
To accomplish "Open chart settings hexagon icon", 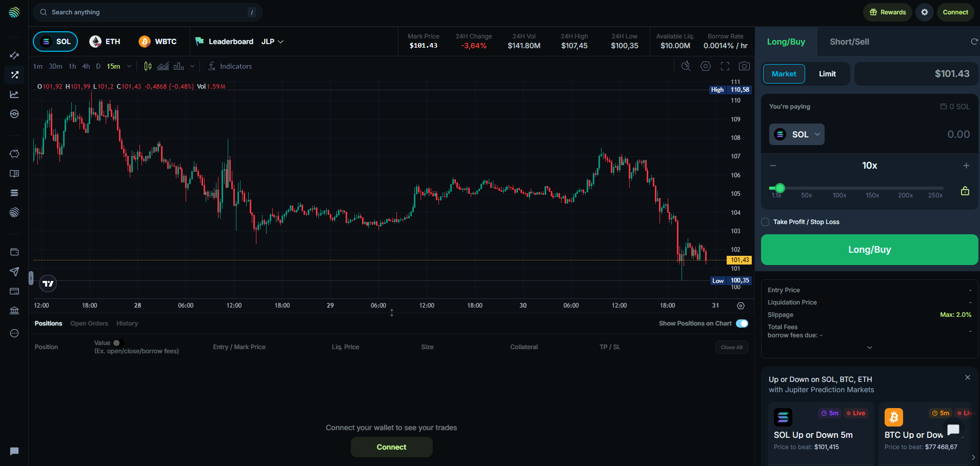I will [706, 66].
